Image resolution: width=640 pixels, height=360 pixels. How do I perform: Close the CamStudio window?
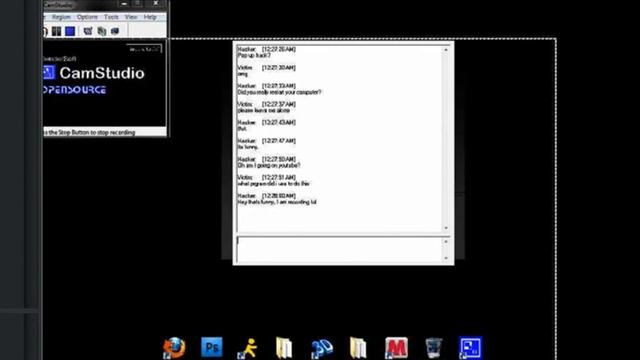click(156, 3)
